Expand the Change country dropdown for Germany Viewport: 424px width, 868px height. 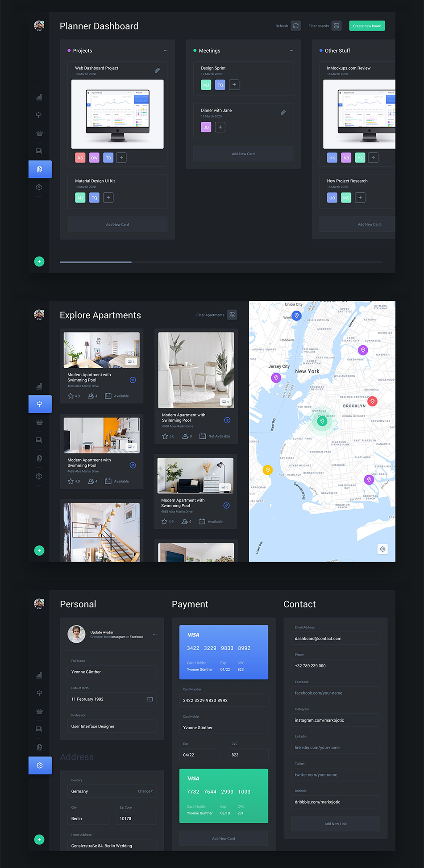click(145, 791)
